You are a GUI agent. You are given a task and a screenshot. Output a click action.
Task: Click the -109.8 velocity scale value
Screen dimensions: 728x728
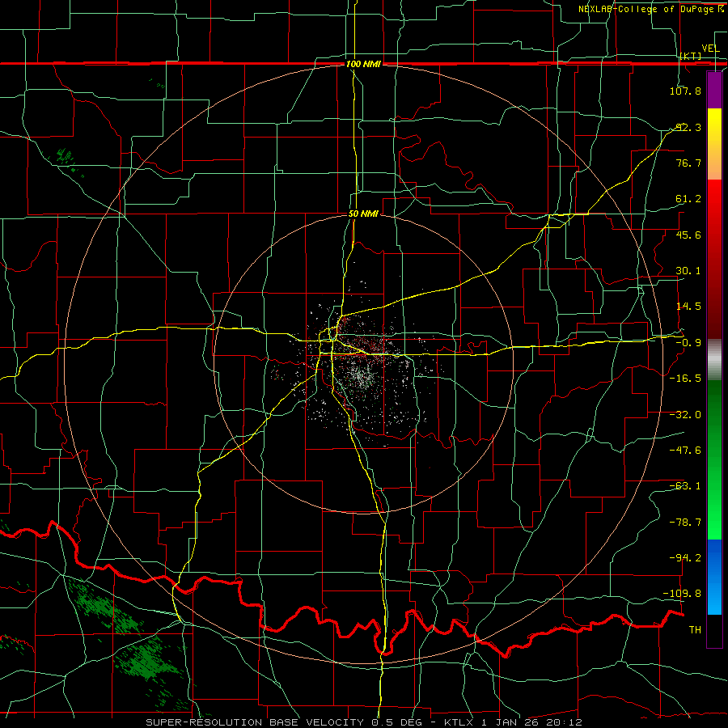(x=682, y=594)
